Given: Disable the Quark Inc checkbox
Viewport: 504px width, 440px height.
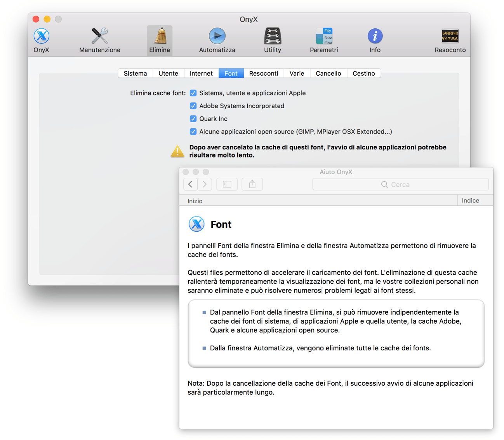Looking at the screenshot, I should 193,118.
